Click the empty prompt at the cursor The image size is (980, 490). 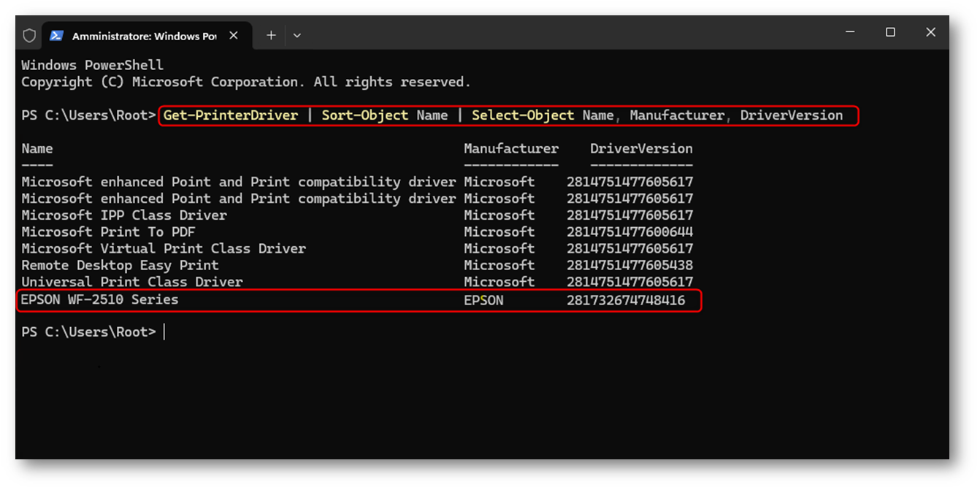165,332
